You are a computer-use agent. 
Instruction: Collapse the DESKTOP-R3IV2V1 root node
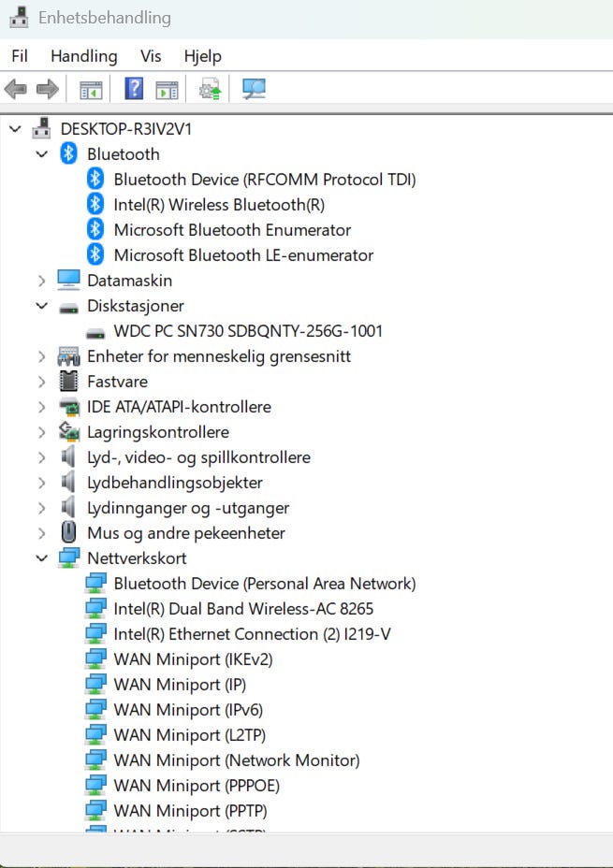(15, 129)
